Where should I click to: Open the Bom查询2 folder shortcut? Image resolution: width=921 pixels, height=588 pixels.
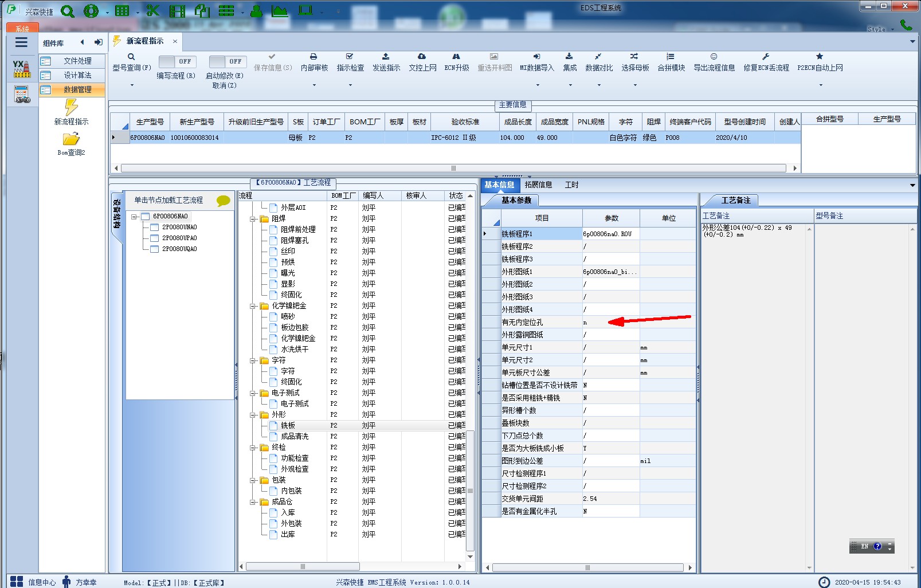click(x=71, y=144)
